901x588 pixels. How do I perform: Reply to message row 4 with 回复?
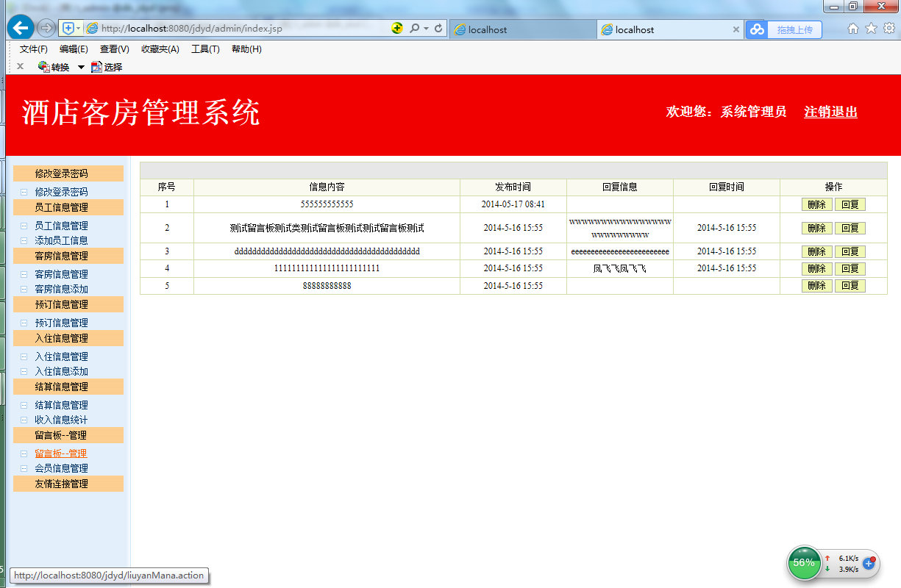pyautogui.click(x=850, y=268)
